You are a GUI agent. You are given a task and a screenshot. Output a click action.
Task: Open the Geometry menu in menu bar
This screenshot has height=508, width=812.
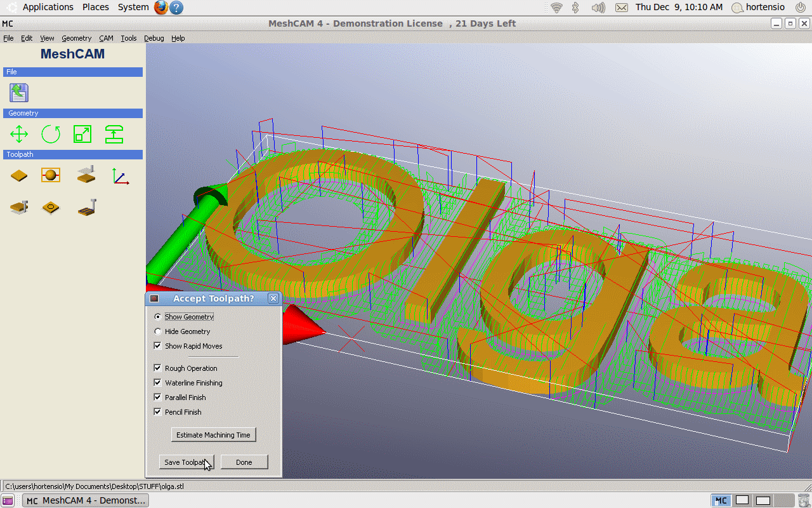[x=76, y=38]
